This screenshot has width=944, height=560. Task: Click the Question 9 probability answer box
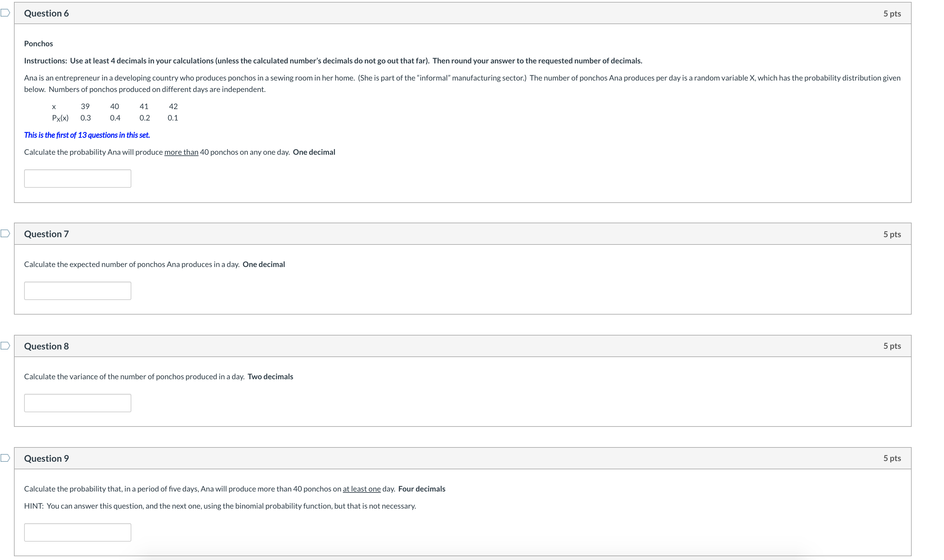[x=77, y=532]
